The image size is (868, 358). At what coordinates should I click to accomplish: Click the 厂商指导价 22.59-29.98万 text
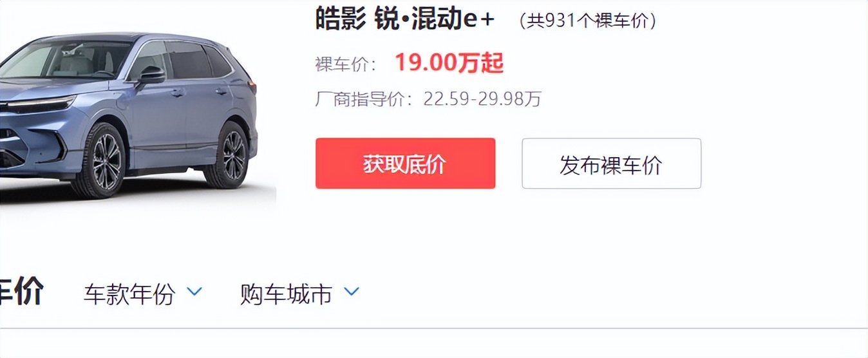pyautogui.click(x=428, y=99)
